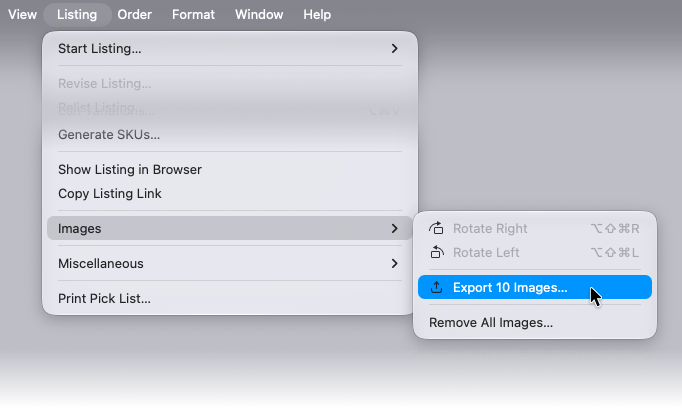Open the Window menu
Image resolution: width=682 pixels, height=409 pixels.
tap(259, 14)
